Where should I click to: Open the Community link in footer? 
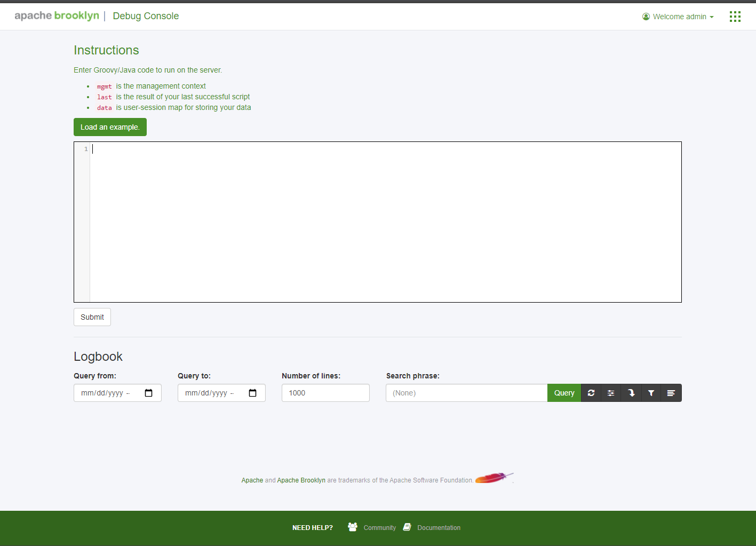(380, 528)
